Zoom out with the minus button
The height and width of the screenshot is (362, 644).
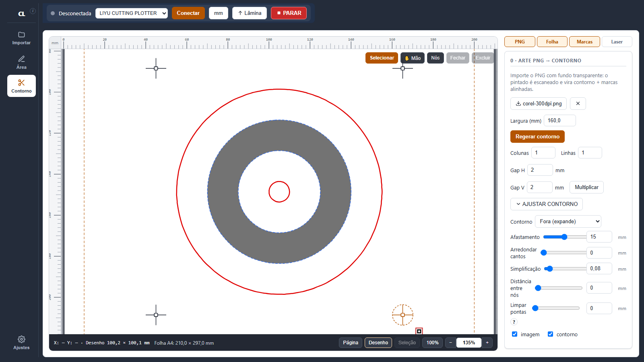click(451, 343)
